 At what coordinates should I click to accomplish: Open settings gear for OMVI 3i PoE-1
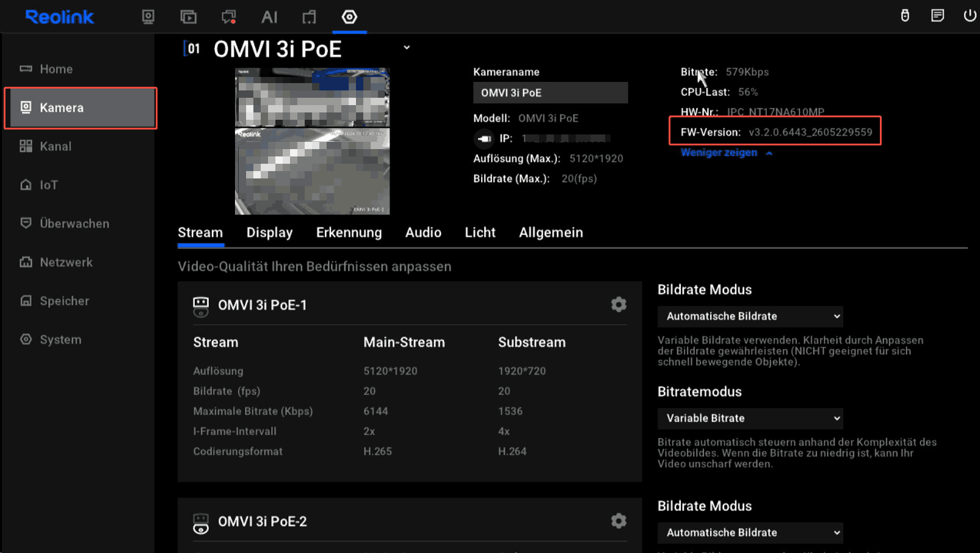tap(619, 304)
